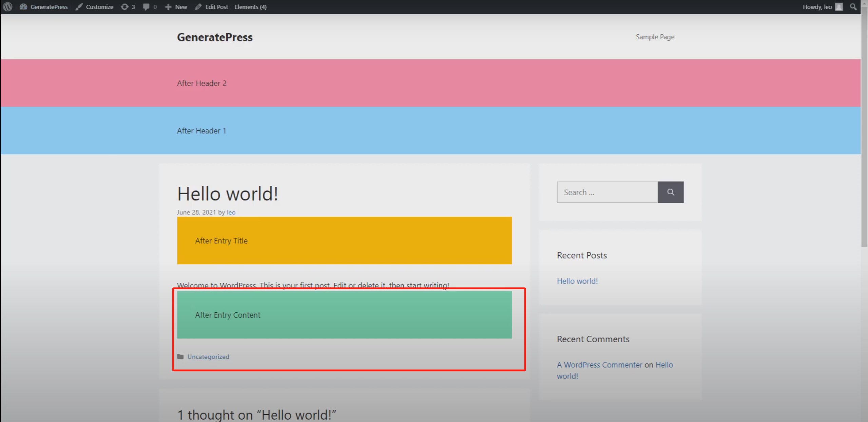This screenshot has width=868, height=422.
Task: Open Hello world! under Recent Posts
Action: pos(577,281)
